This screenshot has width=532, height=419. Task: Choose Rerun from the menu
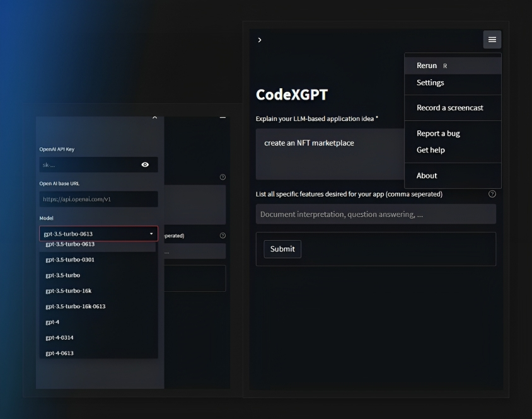453,66
